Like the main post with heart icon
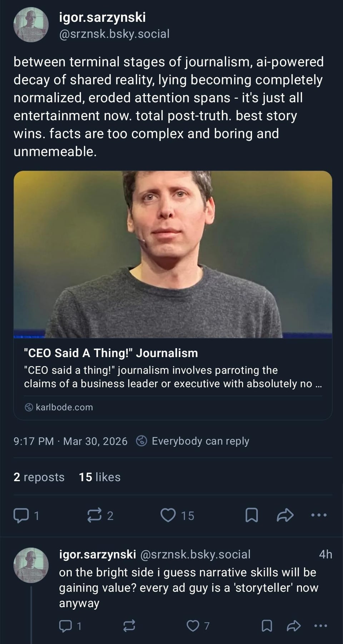The height and width of the screenshot is (644, 343). tap(168, 515)
